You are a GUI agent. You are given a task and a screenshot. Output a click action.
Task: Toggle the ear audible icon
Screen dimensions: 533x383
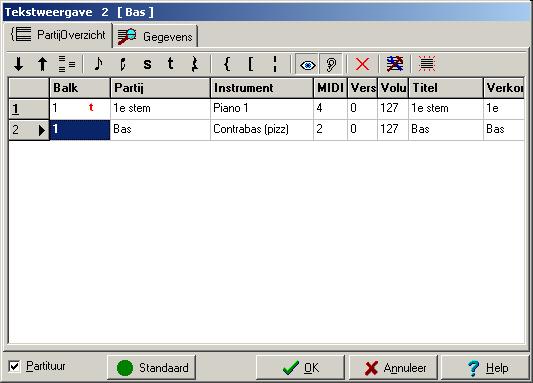[331, 64]
